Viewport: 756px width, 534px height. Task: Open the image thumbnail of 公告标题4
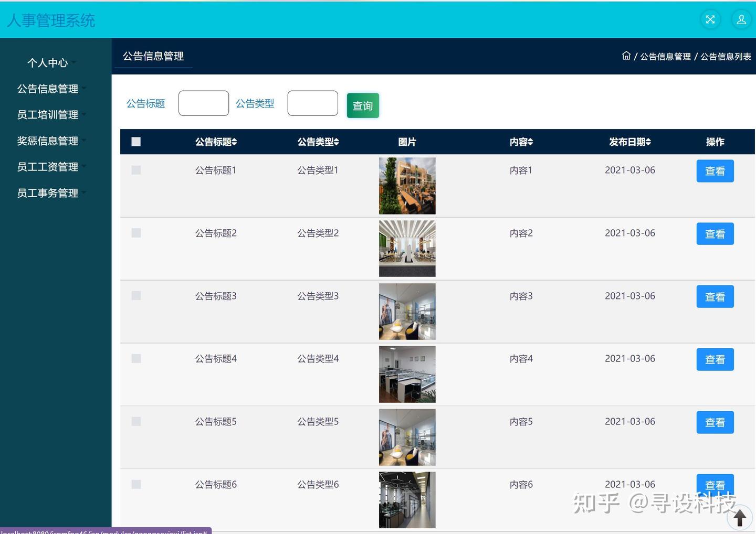[407, 373]
